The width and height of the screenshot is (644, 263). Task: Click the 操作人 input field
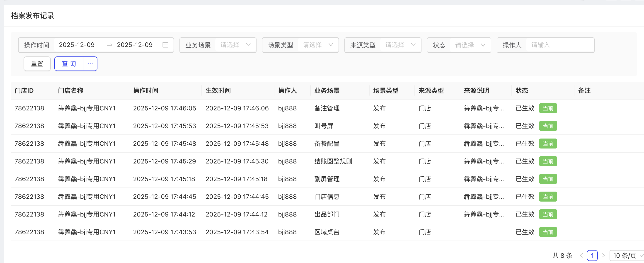(559, 45)
